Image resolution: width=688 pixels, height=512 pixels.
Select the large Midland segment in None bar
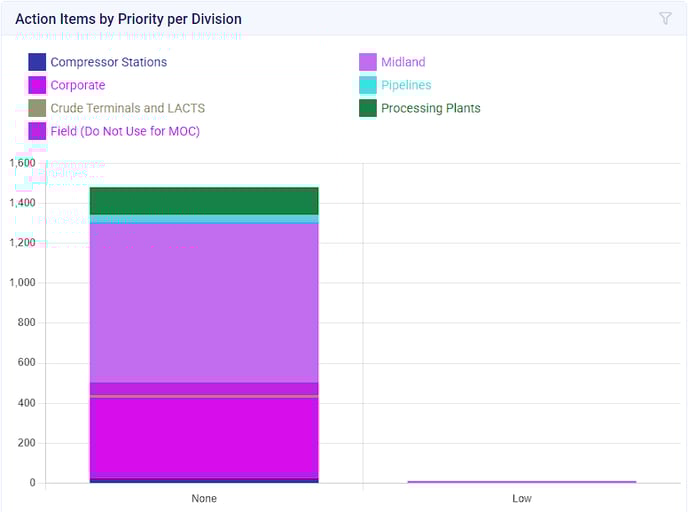point(204,300)
